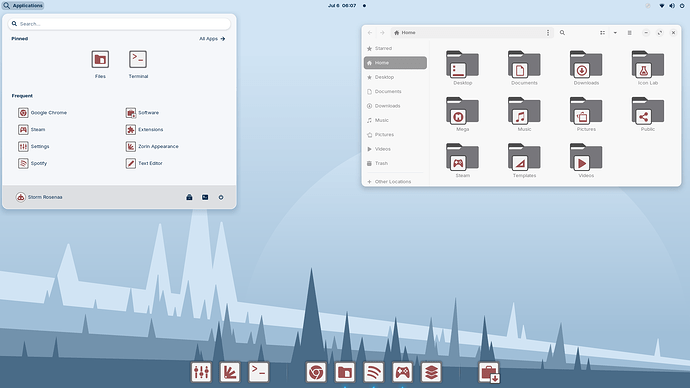Viewport: 690px width, 388px height.
Task: Select the Music folder thumbnail
Action: point(524,111)
